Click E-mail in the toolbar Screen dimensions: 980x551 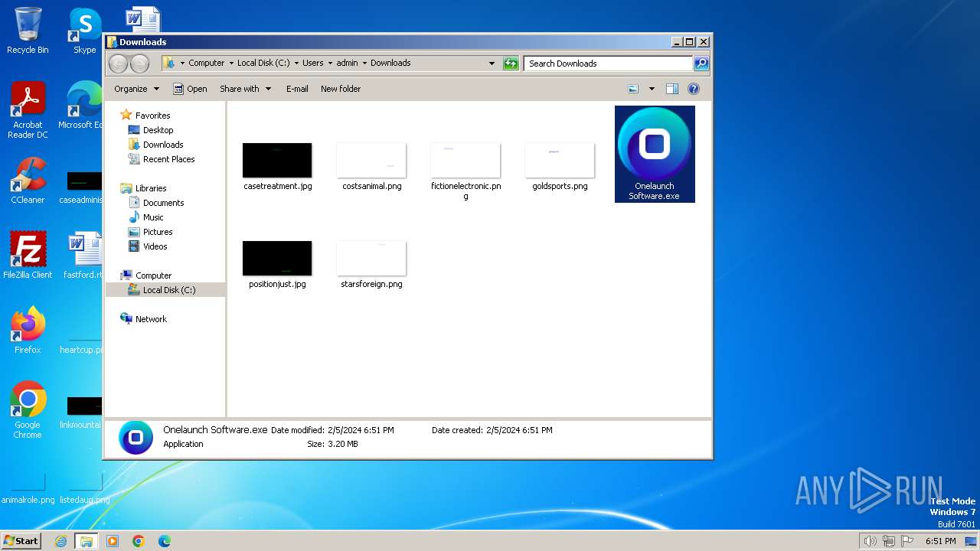click(297, 89)
